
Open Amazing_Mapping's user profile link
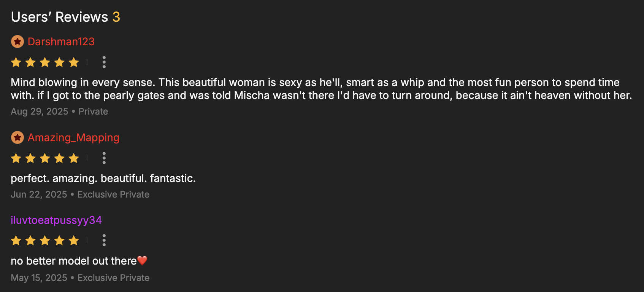point(73,137)
